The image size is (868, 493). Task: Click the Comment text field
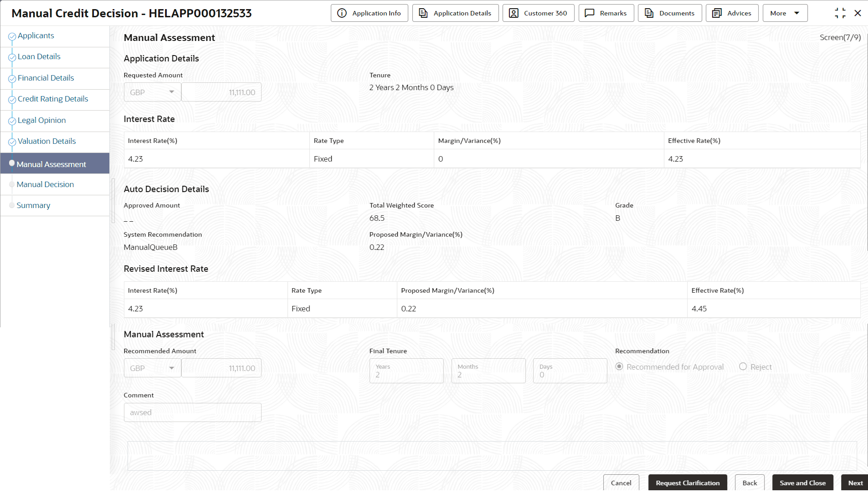(x=193, y=412)
